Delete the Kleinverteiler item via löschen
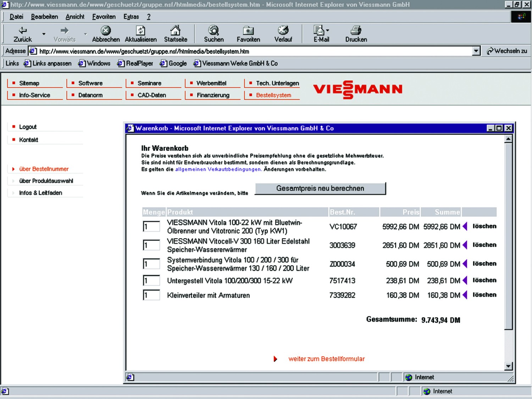This screenshot has height=399, width=532. coord(484,295)
